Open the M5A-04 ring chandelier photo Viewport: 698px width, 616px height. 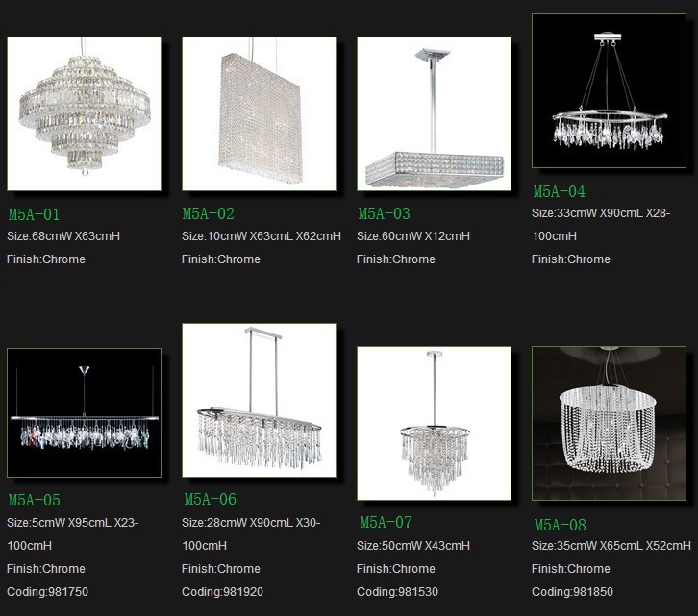point(609,90)
